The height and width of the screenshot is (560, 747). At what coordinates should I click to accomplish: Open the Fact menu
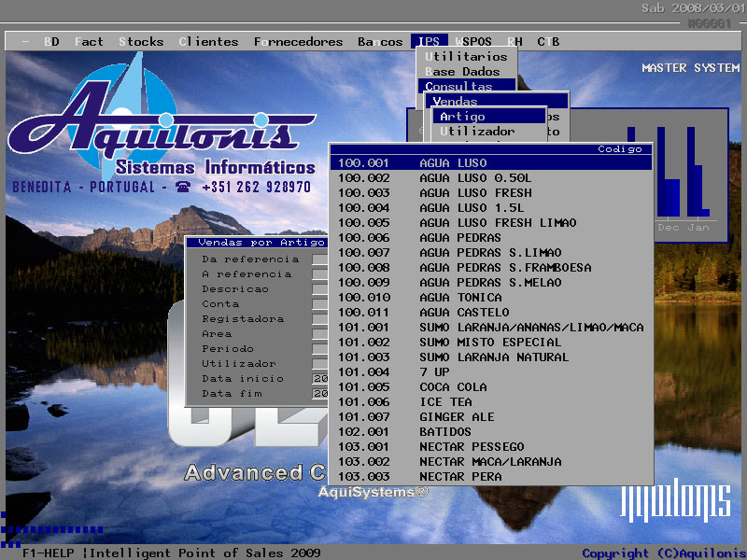point(89,42)
